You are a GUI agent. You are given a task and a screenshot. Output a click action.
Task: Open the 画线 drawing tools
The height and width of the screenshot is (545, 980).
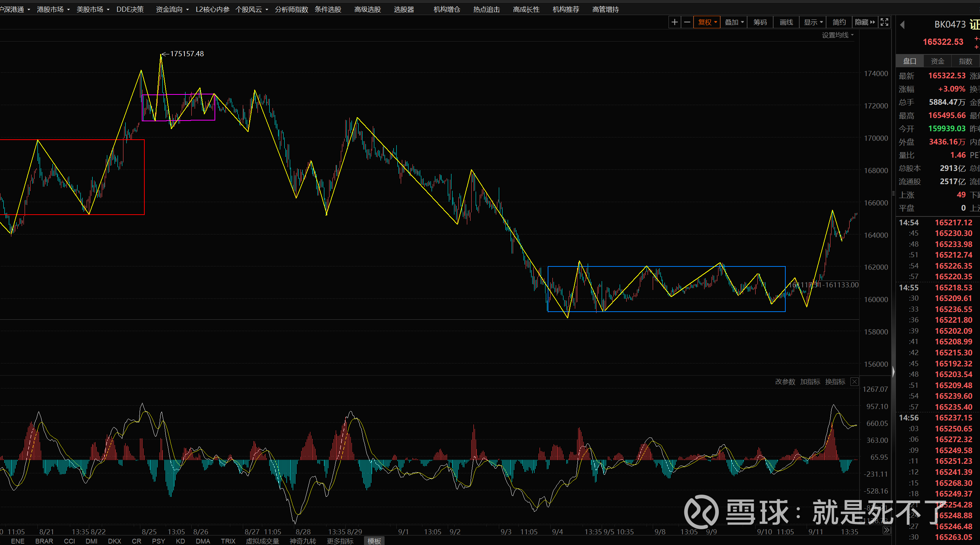(786, 22)
